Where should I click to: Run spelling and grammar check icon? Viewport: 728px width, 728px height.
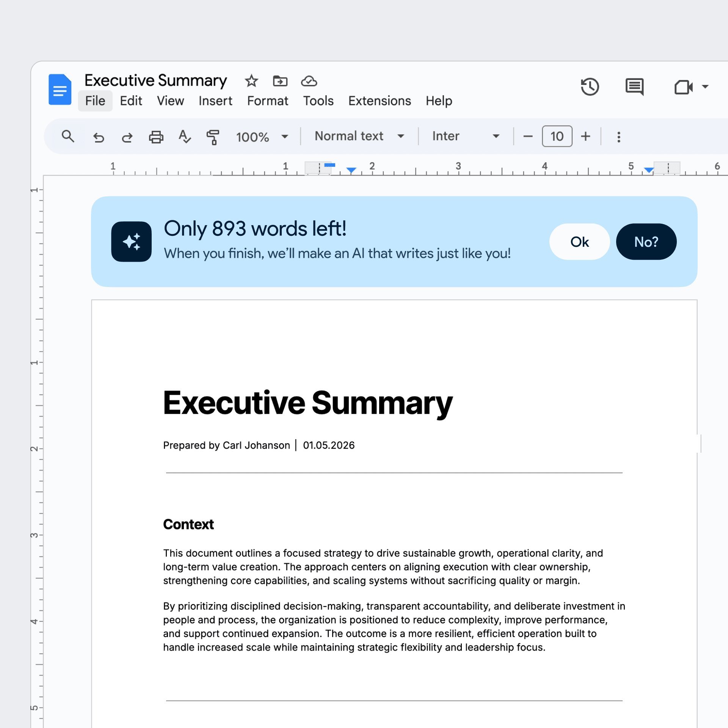click(185, 136)
